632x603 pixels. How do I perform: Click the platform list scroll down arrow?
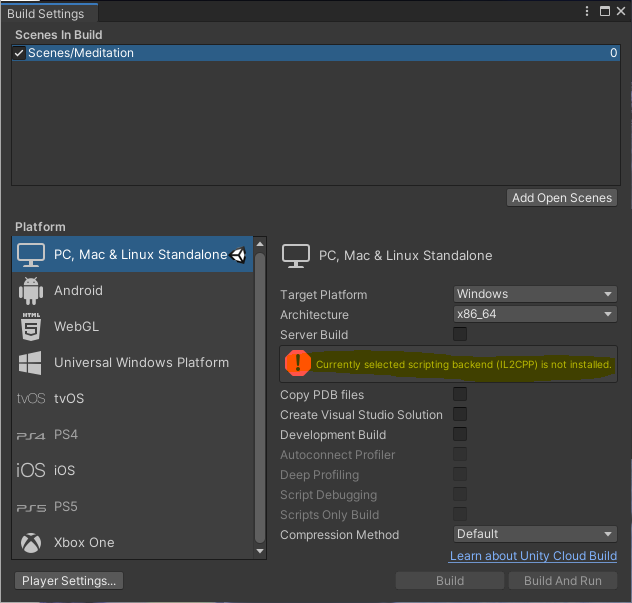260,551
